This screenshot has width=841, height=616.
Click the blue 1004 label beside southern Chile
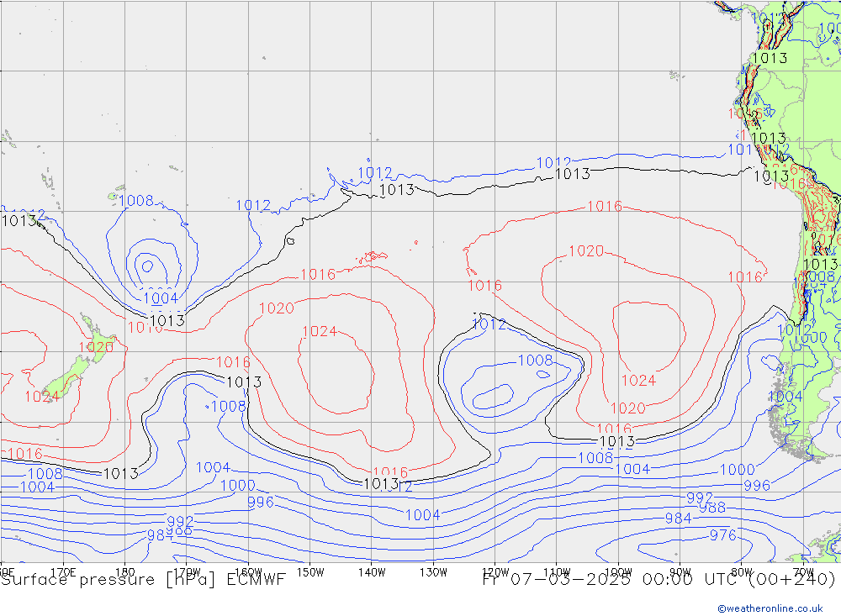(x=785, y=396)
